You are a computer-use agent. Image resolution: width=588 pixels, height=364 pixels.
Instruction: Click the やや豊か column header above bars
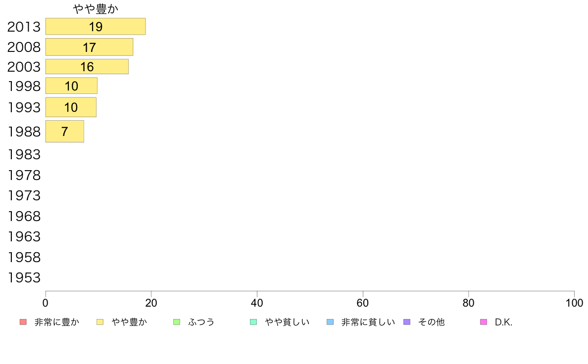click(96, 8)
